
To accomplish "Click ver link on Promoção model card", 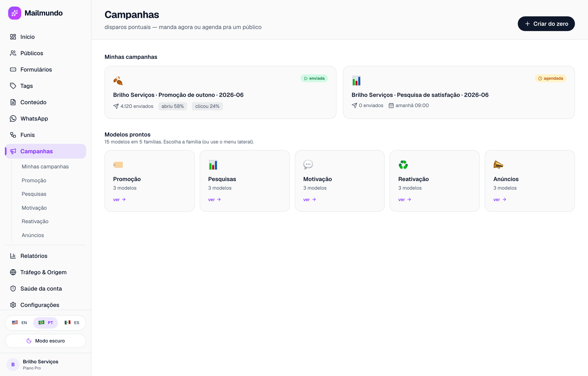I will click(119, 200).
